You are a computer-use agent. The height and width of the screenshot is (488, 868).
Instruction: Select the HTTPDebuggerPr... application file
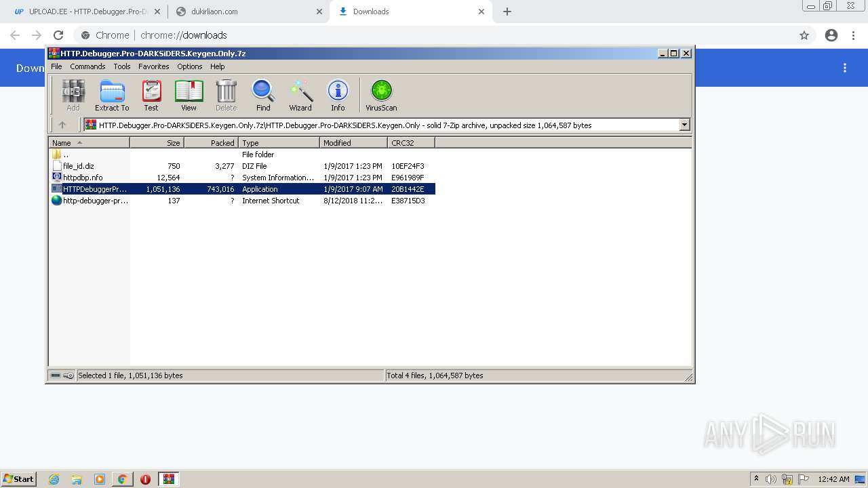tap(242, 189)
